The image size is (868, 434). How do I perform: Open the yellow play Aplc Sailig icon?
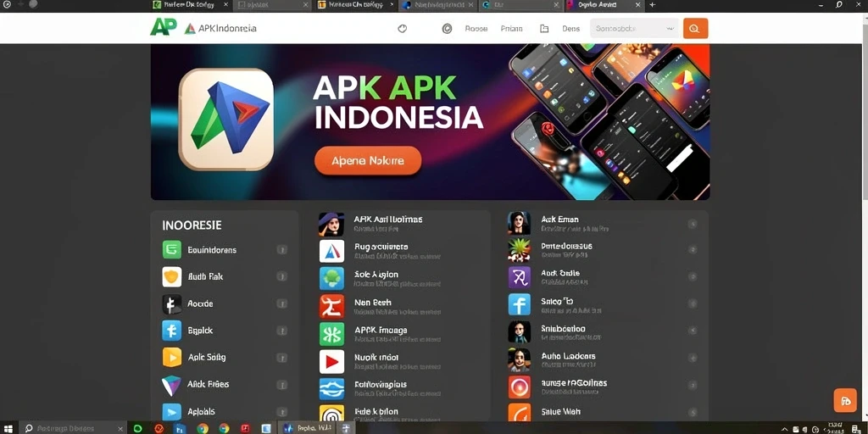coord(171,358)
